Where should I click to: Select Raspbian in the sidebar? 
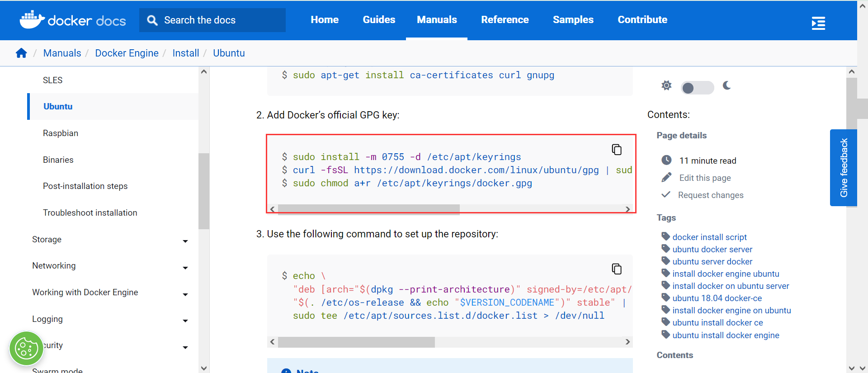pos(61,133)
